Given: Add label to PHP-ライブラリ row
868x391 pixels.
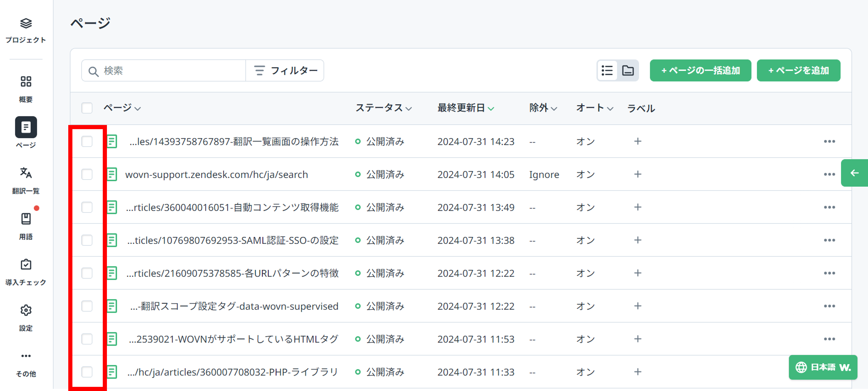Looking at the screenshot, I should (638, 372).
